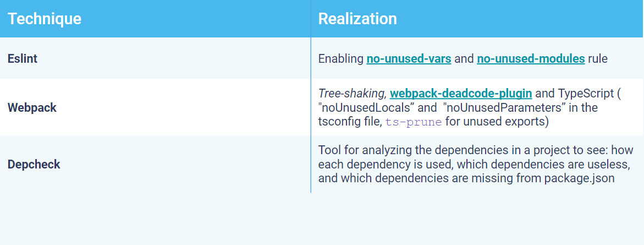Open the no-unused-modules link
The width and height of the screenshot is (644, 245).
click(531, 59)
